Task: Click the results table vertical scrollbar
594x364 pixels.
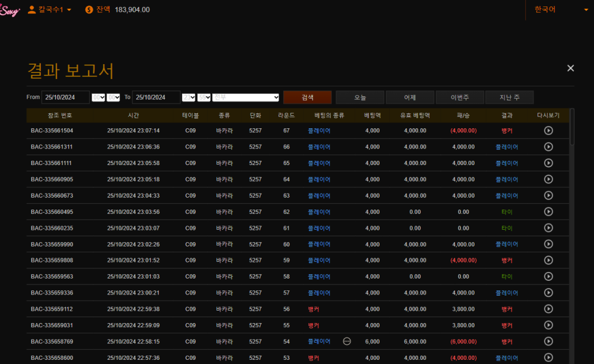Action: pyautogui.click(x=572, y=128)
